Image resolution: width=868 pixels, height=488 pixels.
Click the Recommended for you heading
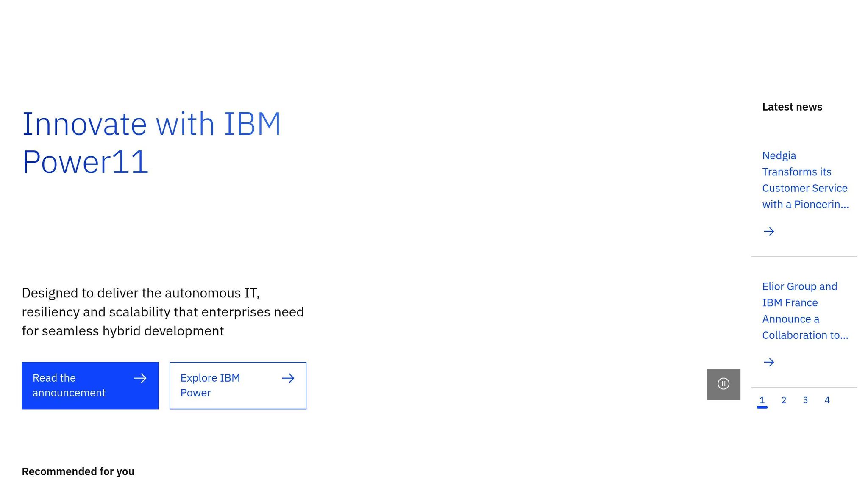click(78, 471)
